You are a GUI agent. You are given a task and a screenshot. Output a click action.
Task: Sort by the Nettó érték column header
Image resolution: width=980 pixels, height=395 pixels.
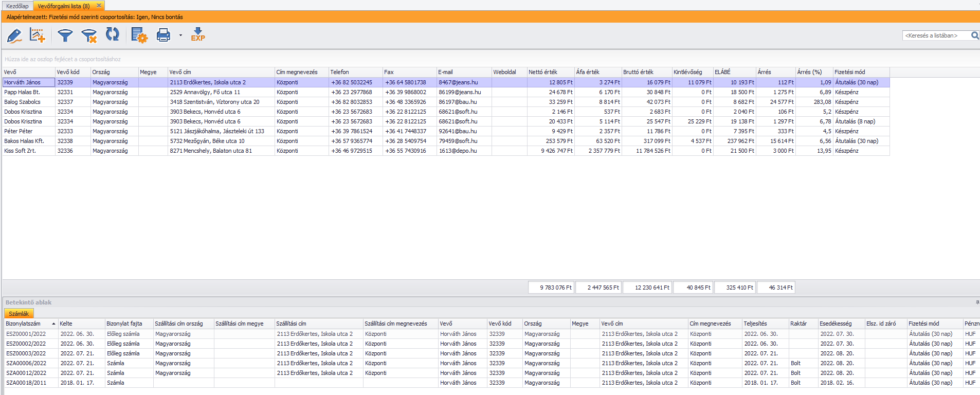click(551, 72)
